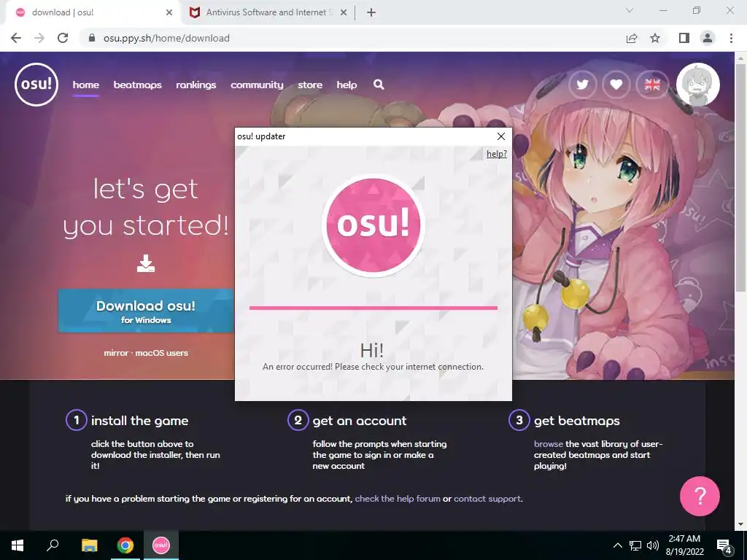Open help menu item in header
This screenshot has width=747, height=560.
pyautogui.click(x=347, y=85)
